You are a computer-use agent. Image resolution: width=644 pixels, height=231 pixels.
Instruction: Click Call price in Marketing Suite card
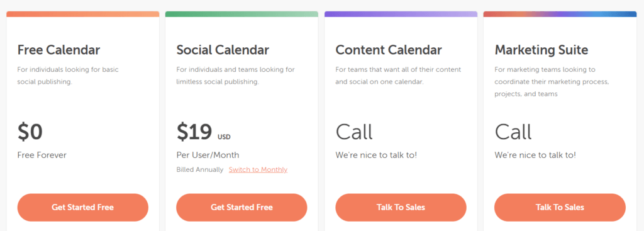click(513, 132)
